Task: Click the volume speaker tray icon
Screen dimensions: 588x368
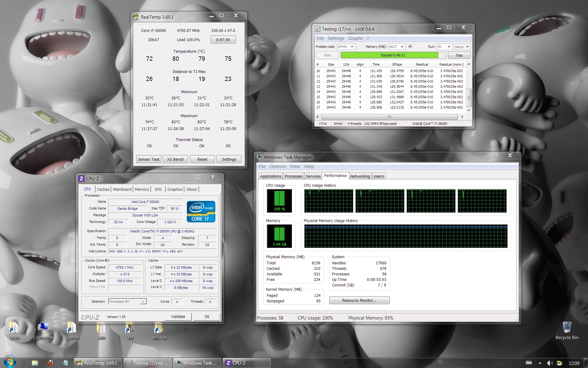Action: pyautogui.click(x=550, y=363)
